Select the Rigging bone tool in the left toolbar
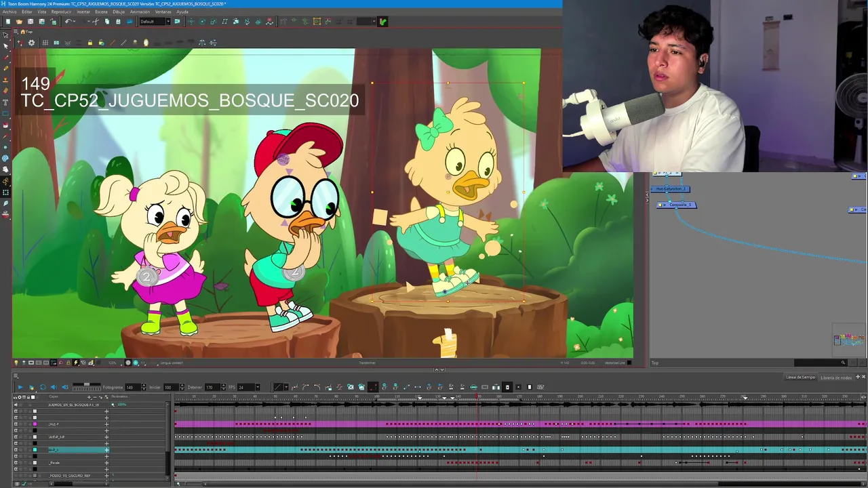Image resolution: width=868 pixels, height=488 pixels. coord(5,181)
